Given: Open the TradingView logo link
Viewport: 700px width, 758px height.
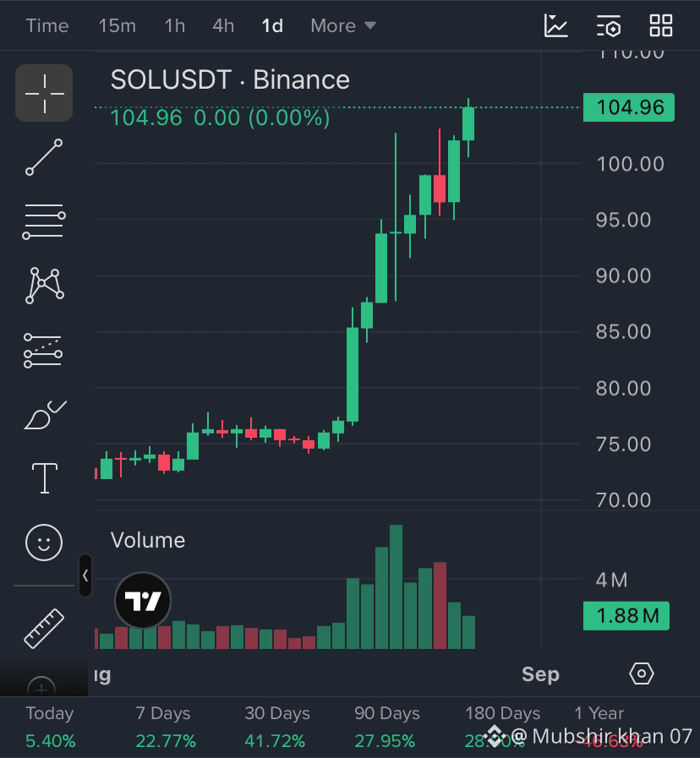Looking at the screenshot, I should (x=143, y=601).
